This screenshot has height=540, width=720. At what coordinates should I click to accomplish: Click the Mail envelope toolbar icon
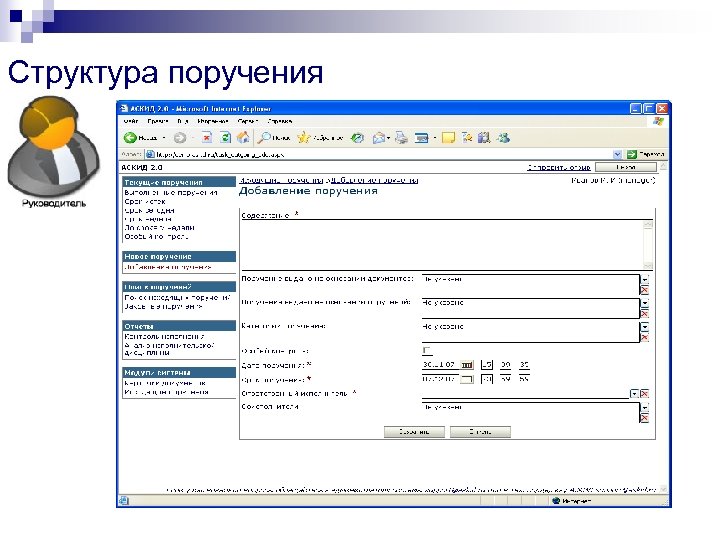coord(378,138)
